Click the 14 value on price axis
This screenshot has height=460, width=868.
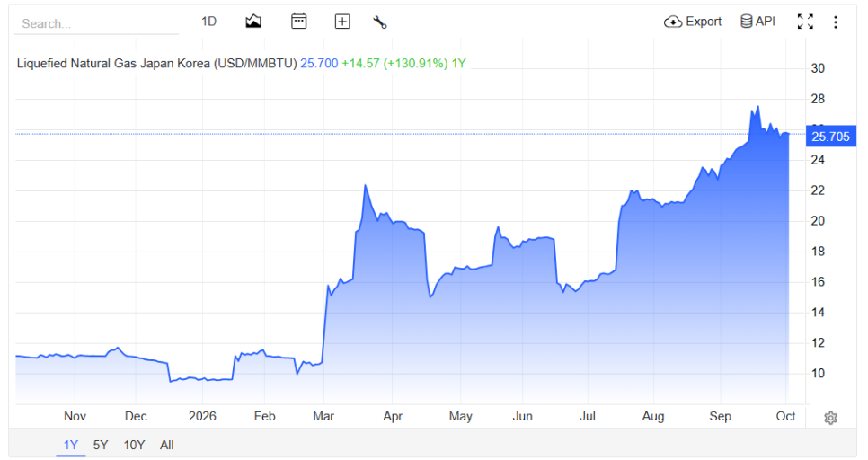pyautogui.click(x=818, y=312)
